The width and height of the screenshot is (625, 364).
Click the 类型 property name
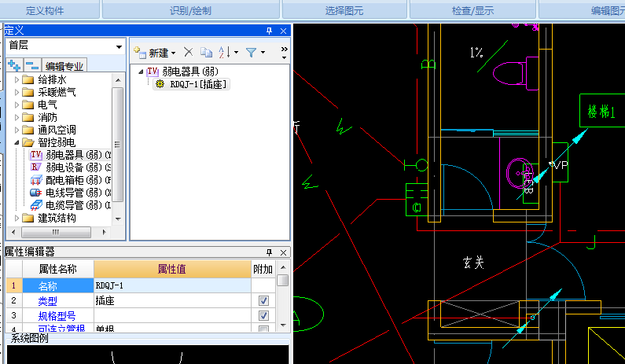[x=47, y=300]
